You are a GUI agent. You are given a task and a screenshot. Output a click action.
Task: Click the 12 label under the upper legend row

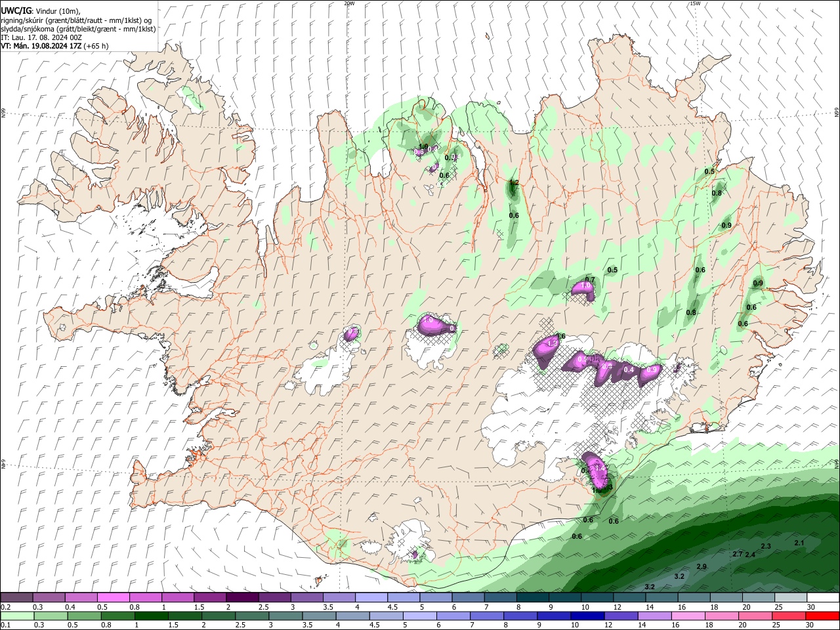(x=616, y=607)
